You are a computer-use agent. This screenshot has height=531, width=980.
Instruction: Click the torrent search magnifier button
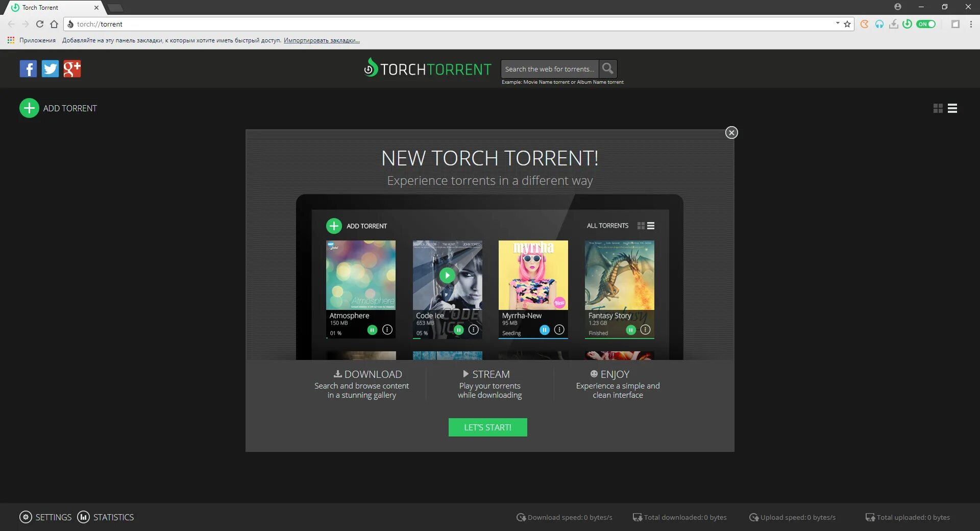click(x=607, y=68)
